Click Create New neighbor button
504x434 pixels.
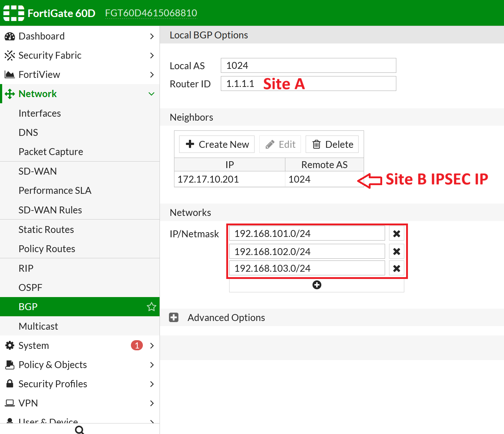pyautogui.click(x=217, y=144)
